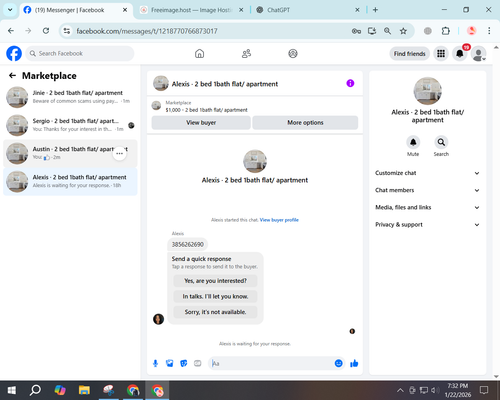Open the account profile avatar menu
The image size is (500, 400).
coord(478,54)
